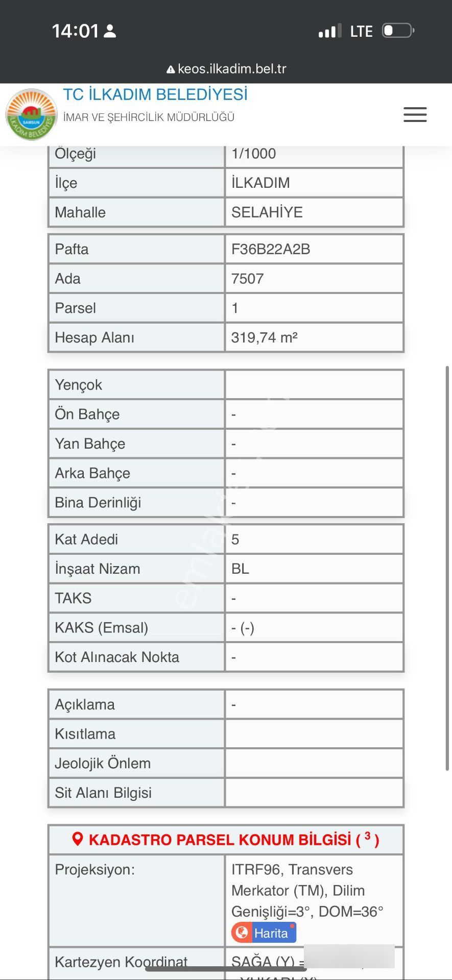Click the Hesap Alanı value 319,74 m²
The width and height of the screenshot is (452, 980).
pyautogui.click(x=264, y=337)
